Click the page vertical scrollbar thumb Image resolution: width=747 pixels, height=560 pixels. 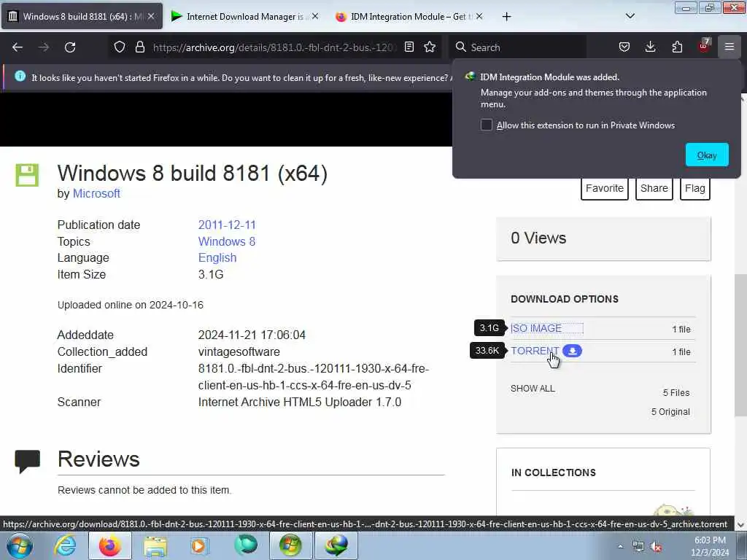tap(740, 345)
